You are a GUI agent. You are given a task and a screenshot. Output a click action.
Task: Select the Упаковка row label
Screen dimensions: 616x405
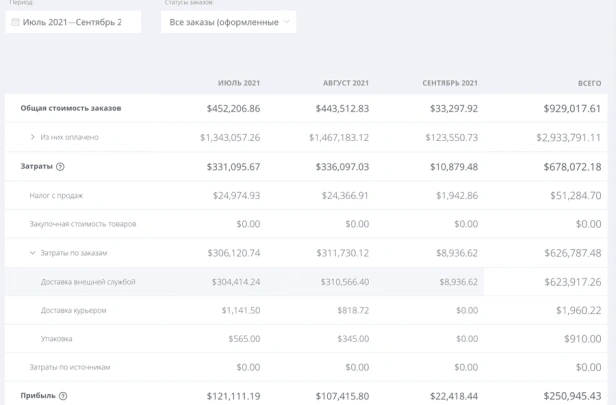(x=56, y=339)
